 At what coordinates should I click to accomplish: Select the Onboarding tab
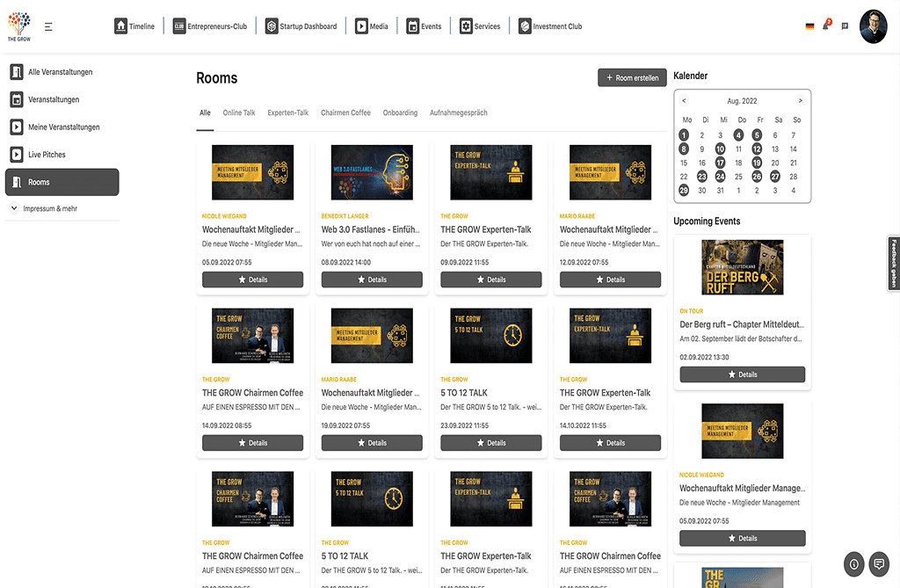[400, 113]
